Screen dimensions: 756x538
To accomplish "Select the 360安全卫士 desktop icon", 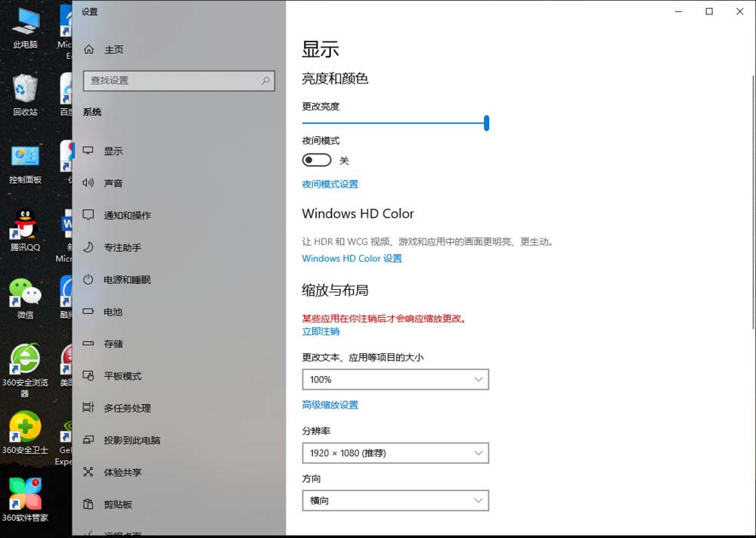I will click(25, 433).
